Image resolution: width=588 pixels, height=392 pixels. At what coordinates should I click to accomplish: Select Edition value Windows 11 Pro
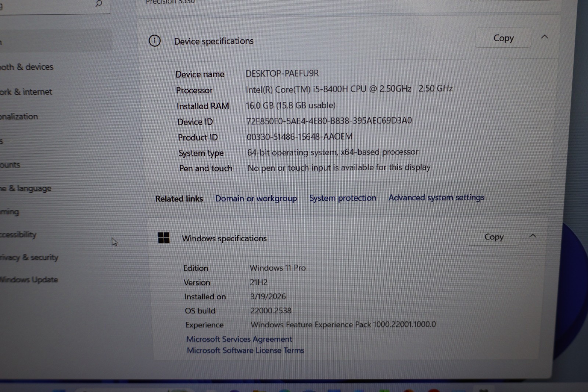[x=277, y=268]
